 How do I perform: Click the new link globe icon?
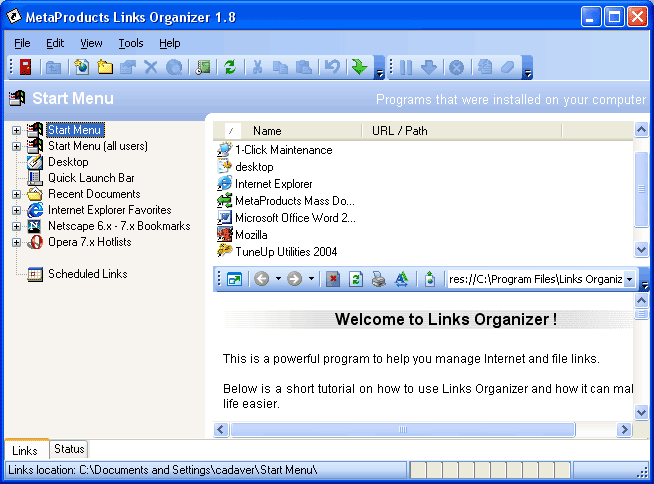82,67
